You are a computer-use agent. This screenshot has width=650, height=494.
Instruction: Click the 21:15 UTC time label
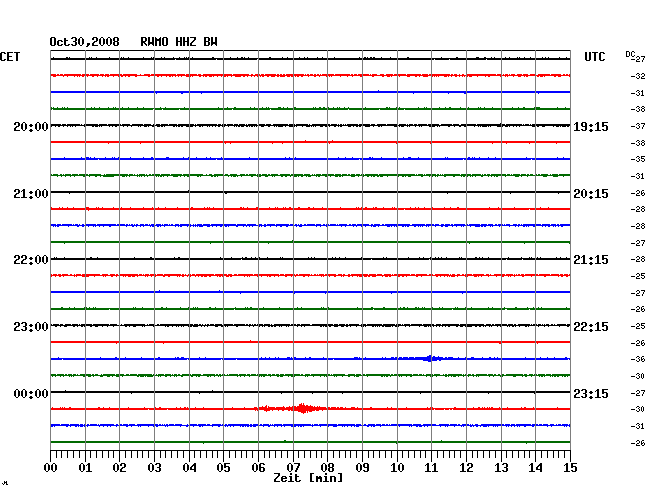(591, 260)
